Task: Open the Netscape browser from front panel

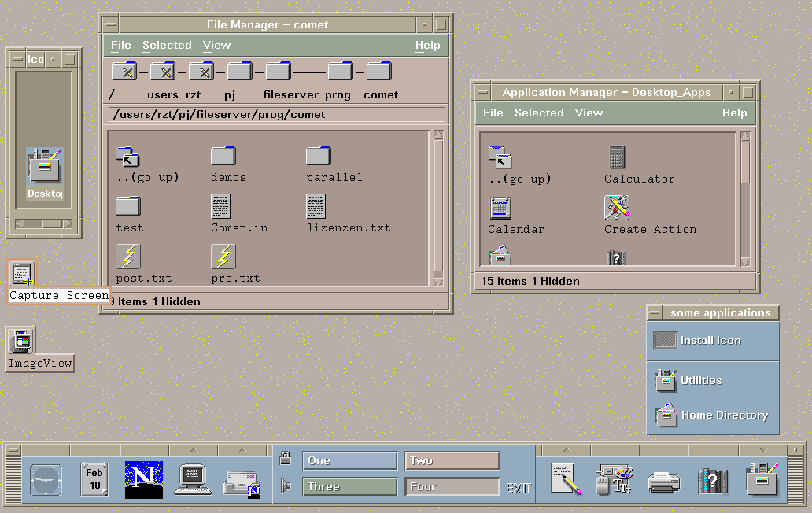Action: point(143,480)
